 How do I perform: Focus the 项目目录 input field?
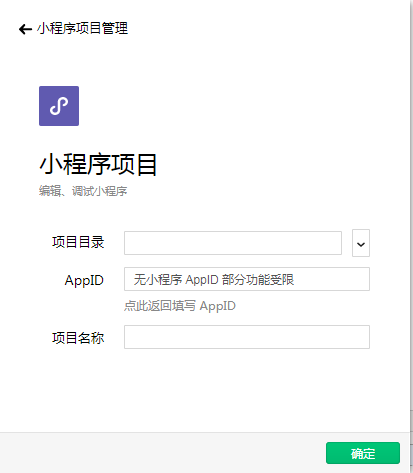(233, 243)
